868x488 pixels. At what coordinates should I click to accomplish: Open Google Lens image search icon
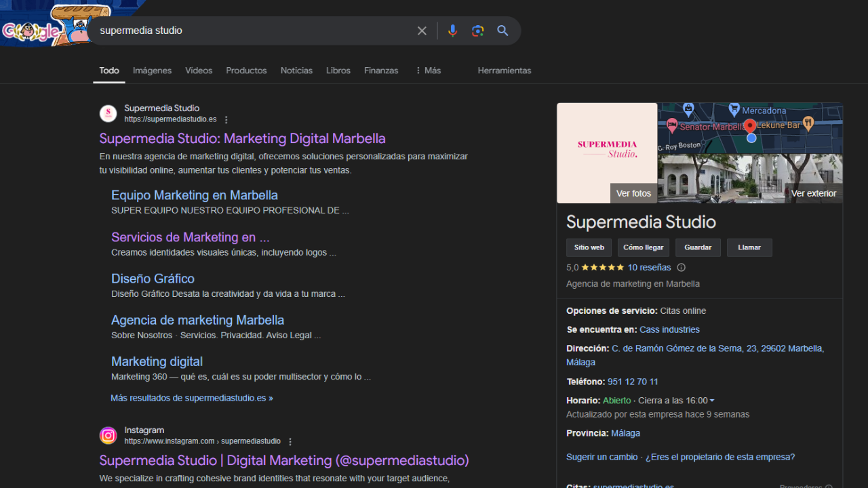pyautogui.click(x=478, y=30)
